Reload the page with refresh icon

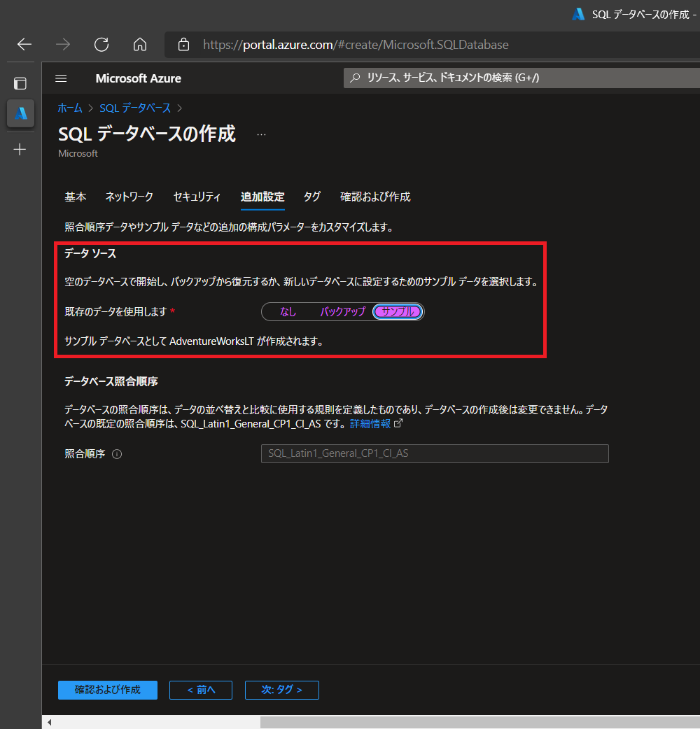click(x=101, y=45)
